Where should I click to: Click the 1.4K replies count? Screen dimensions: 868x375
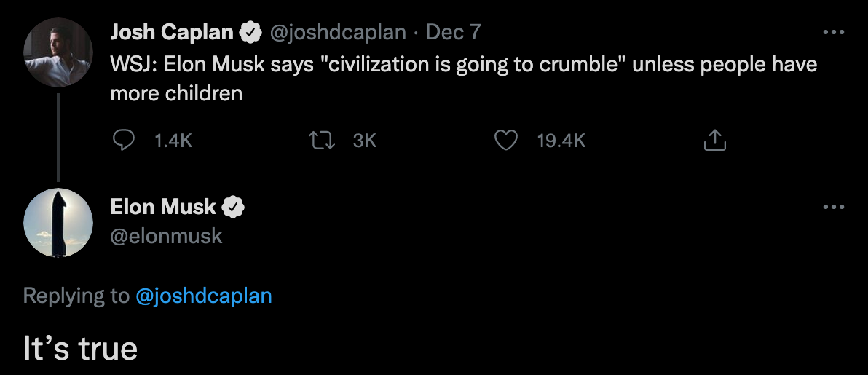pos(174,141)
